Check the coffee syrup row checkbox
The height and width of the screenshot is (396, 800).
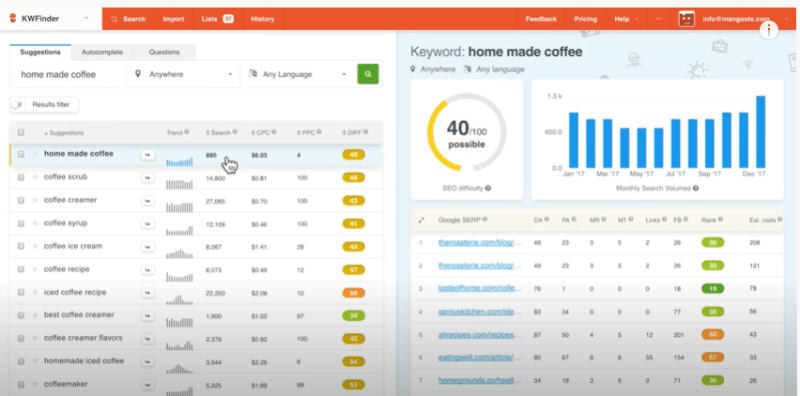point(21,223)
